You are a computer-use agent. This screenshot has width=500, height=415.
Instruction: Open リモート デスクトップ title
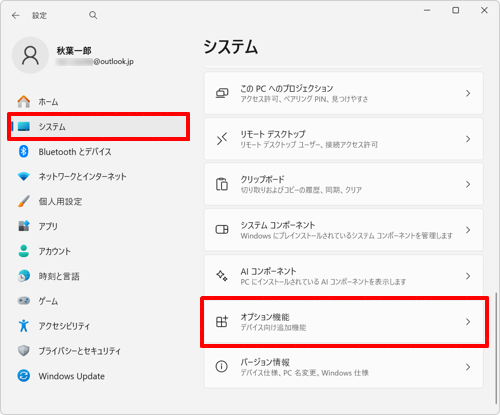click(273, 134)
